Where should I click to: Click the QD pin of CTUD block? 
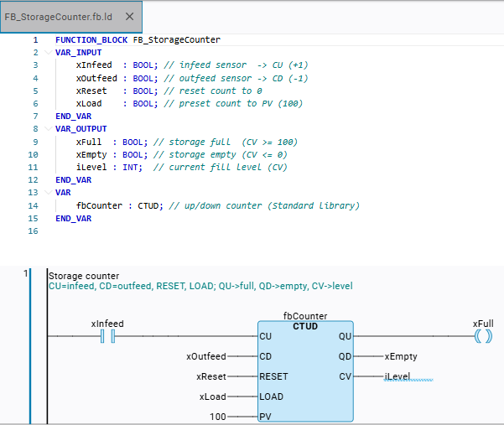(x=345, y=356)
